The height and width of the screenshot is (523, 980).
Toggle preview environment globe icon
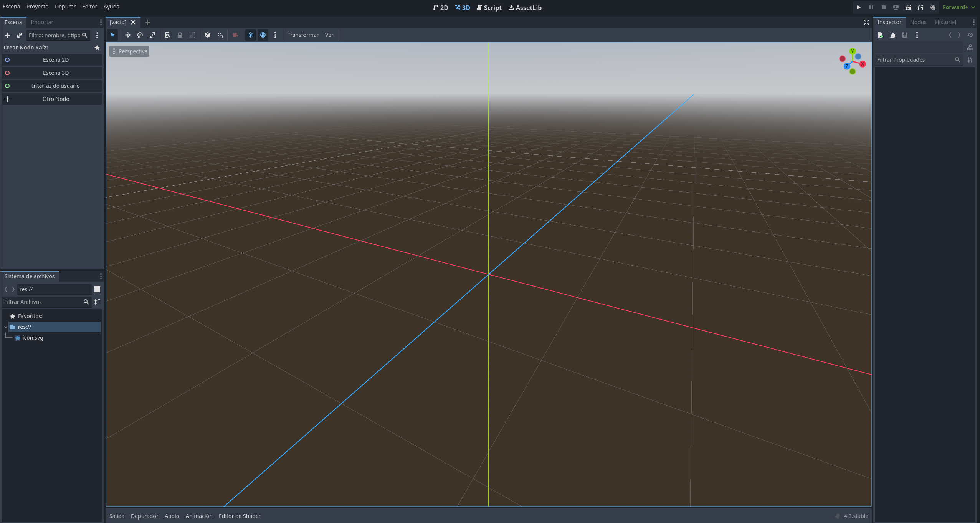263,35
